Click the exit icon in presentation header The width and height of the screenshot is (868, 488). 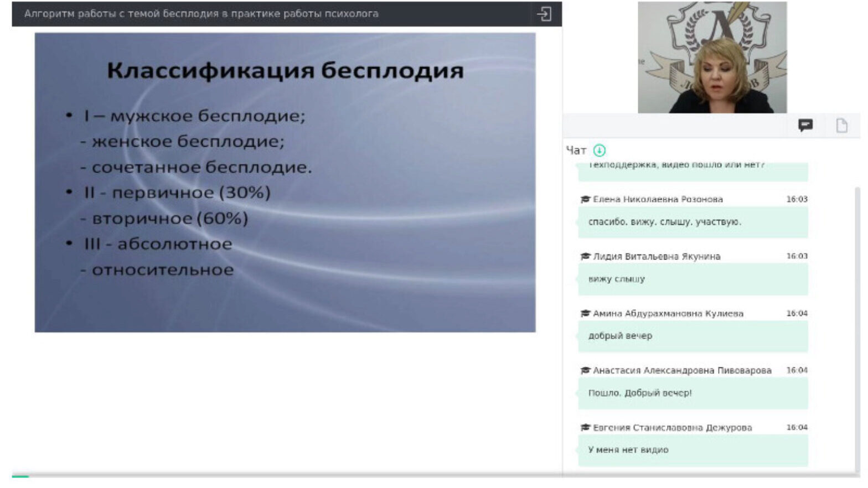point(544,14)
